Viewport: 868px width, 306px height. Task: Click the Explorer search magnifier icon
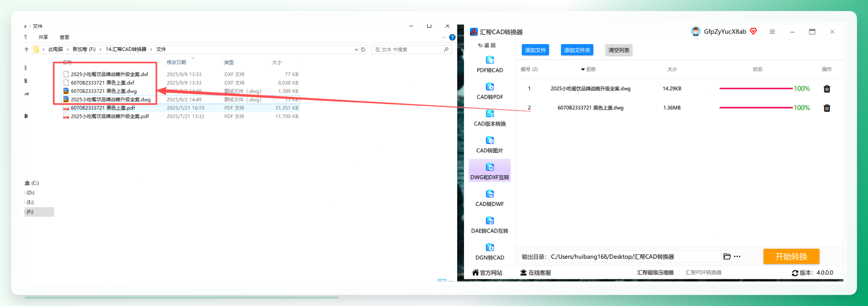(446, 50)
